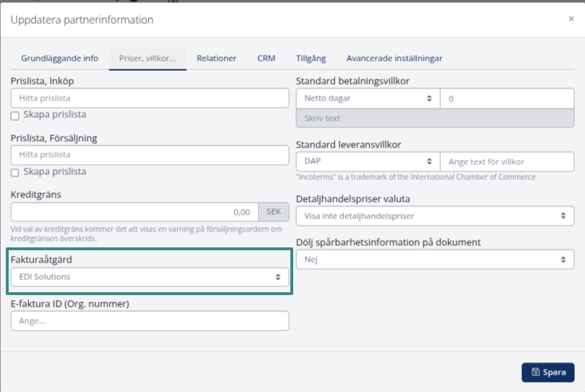Open the DAP delivery terms dropdown
The image size is (585, 392).
tap(368, 162)
